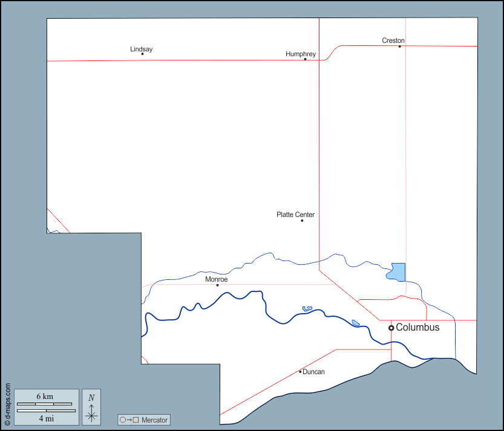
Task: Click the 4 mi scale bar label
Action: coord(46,418)
